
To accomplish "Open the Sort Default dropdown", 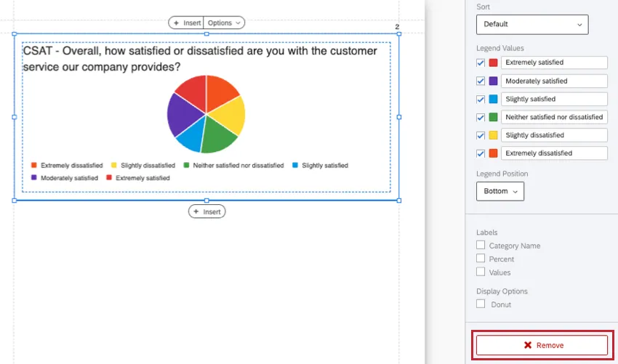I will point(532,25).
